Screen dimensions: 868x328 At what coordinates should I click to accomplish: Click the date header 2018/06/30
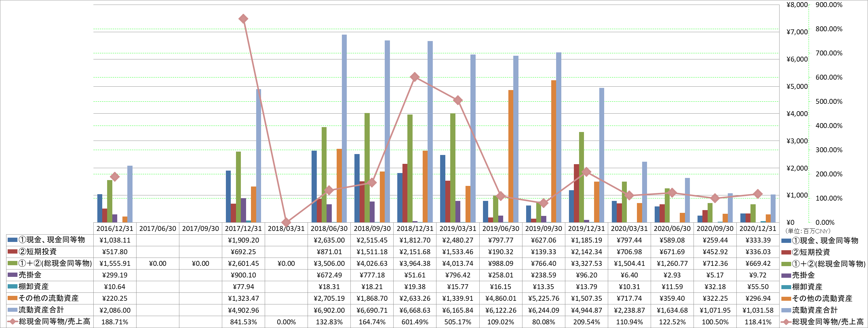pyautogui.click(x=329, y=228)
